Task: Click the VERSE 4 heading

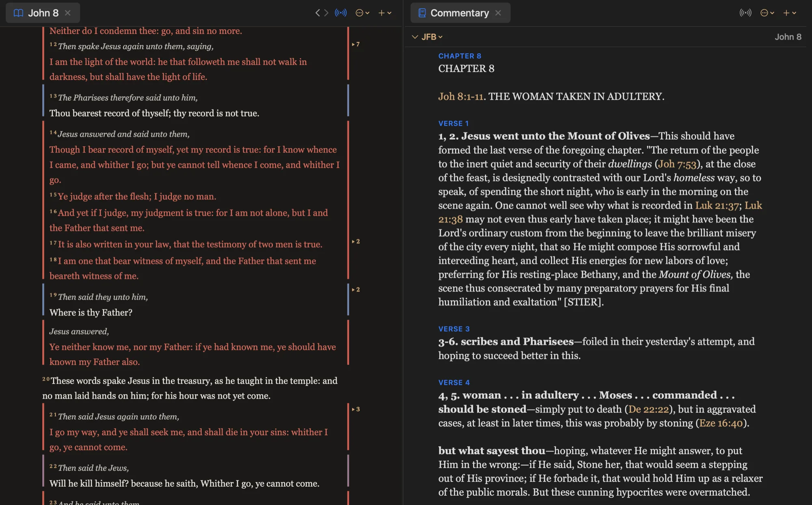Action: pos(454,383)
